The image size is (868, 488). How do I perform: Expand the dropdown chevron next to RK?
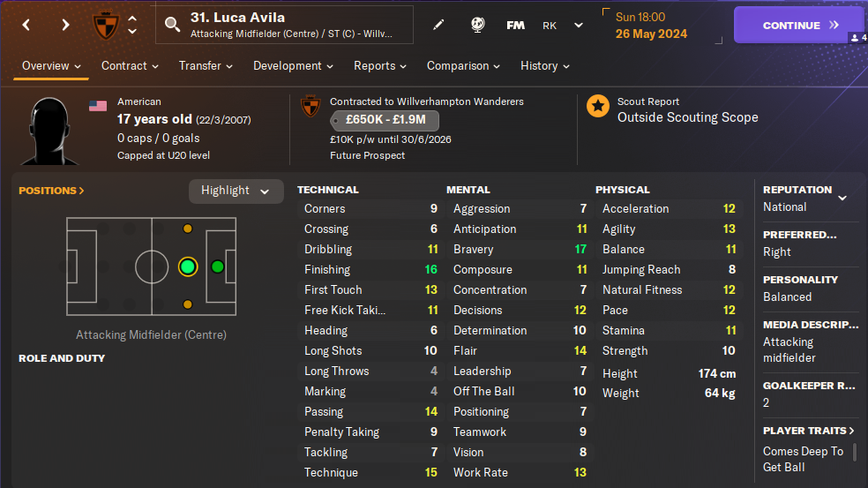(x=579, y=26)
